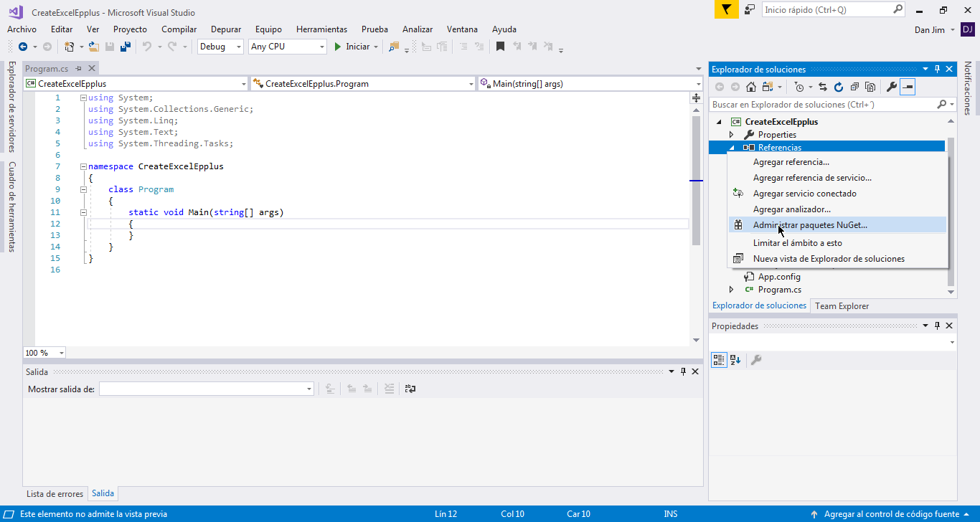Switch to the Team Explorer tab
This screenshot has height=522, width=980.
click(842, 306)
